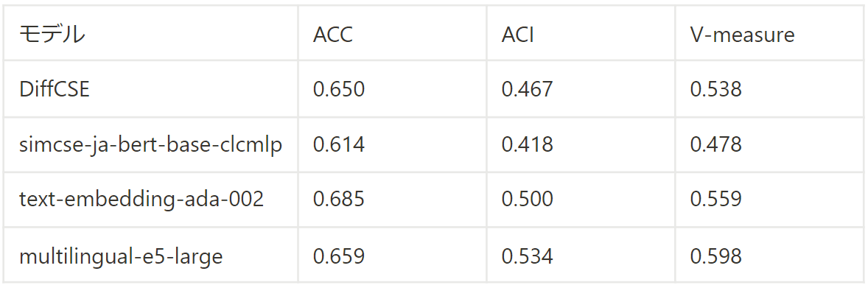Select ada-002 ACC value 0.685

click(x=339, y=200)
